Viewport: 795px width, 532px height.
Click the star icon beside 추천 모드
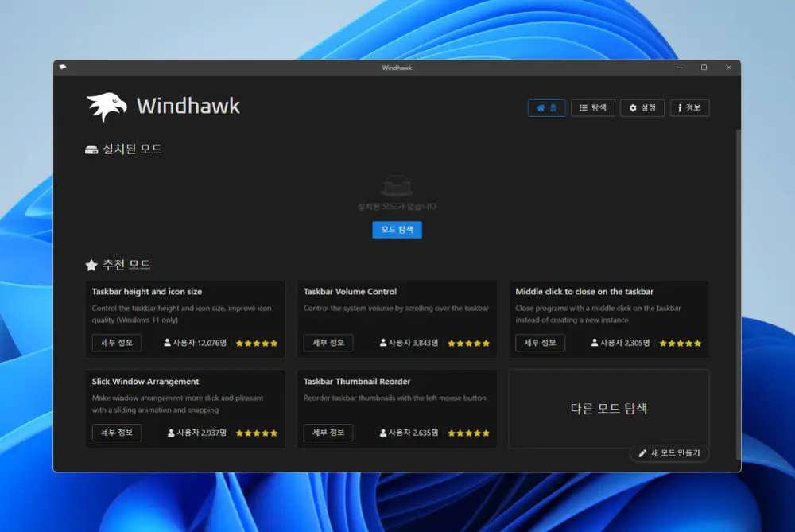pos(90,264)
